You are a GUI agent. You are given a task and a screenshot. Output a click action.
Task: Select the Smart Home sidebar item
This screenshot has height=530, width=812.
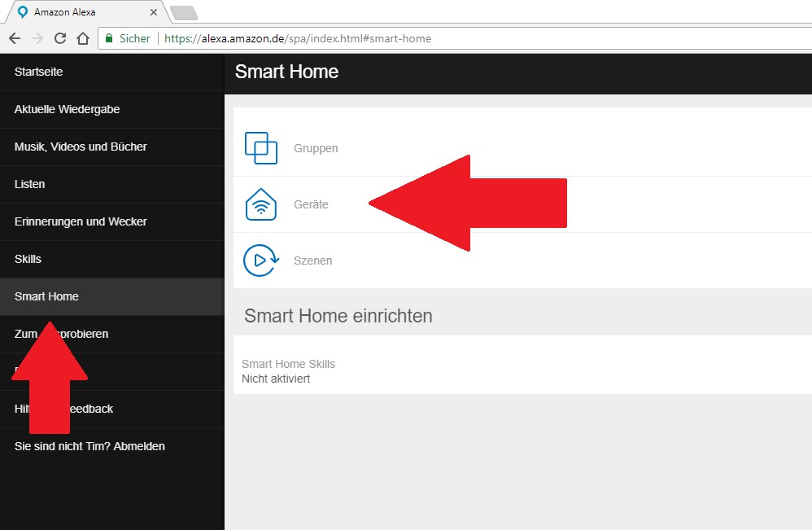[x=46, y=296]
